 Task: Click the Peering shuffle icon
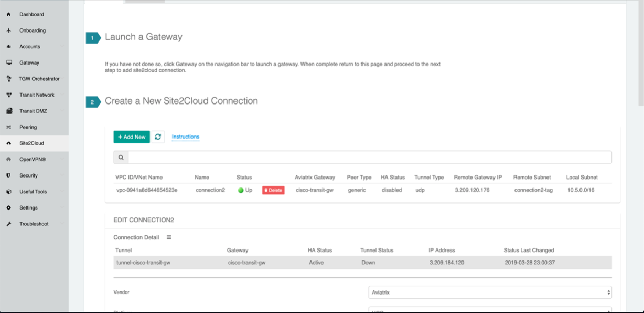[x=9, y=127]
